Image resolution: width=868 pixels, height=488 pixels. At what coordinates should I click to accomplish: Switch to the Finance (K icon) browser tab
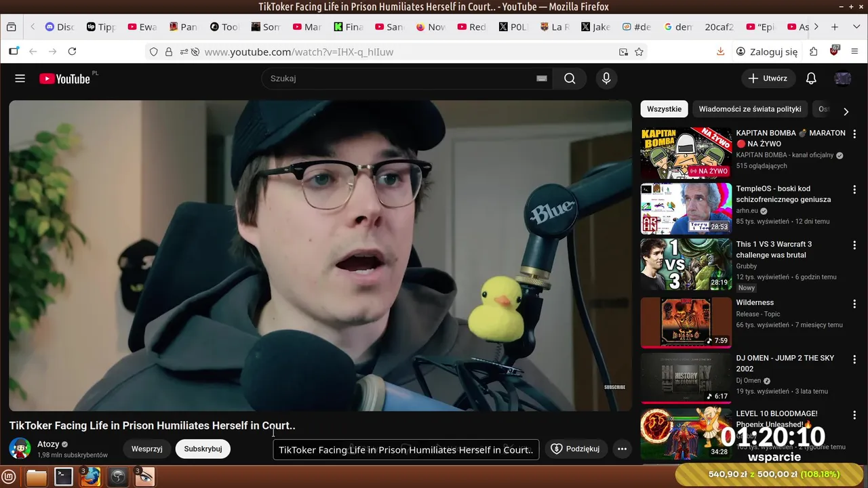(349, 27)
